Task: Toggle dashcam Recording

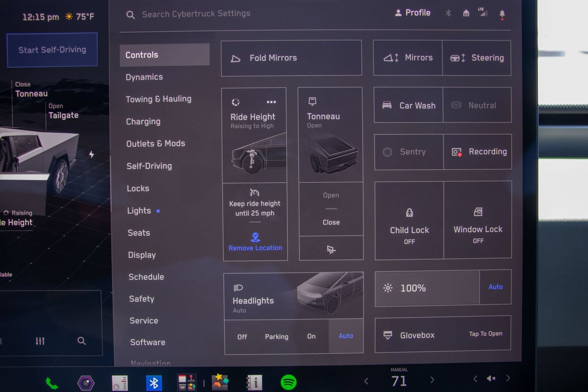Action: [x=477, y=152]
